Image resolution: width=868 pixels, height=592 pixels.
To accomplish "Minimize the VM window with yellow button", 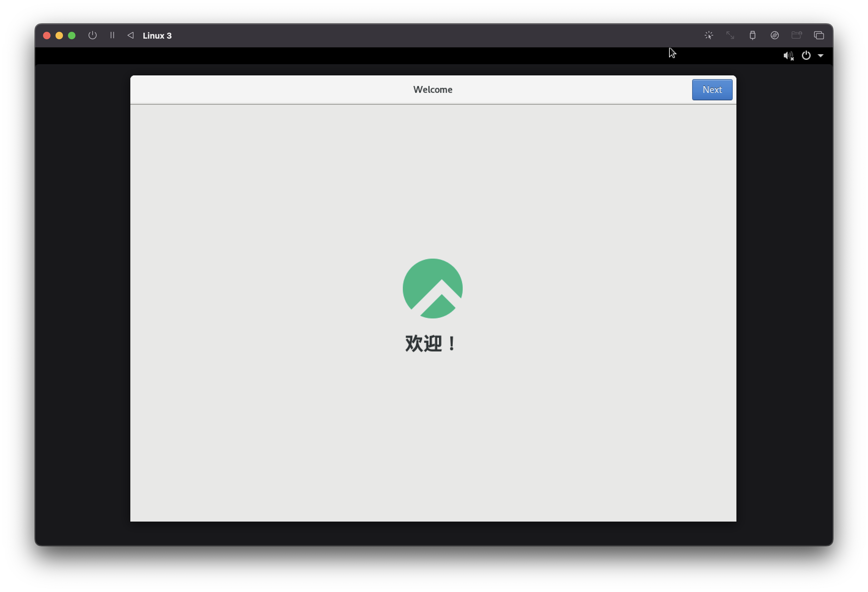I will click(59, 36).
